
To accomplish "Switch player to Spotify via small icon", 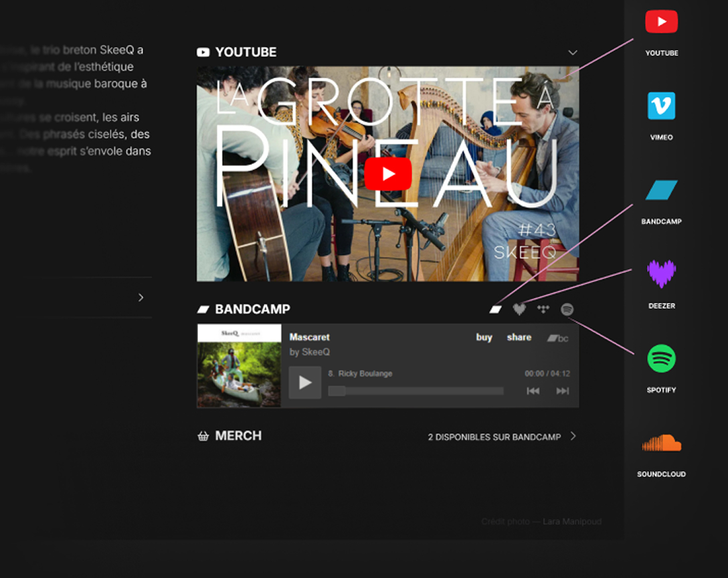I will [567, 309].
